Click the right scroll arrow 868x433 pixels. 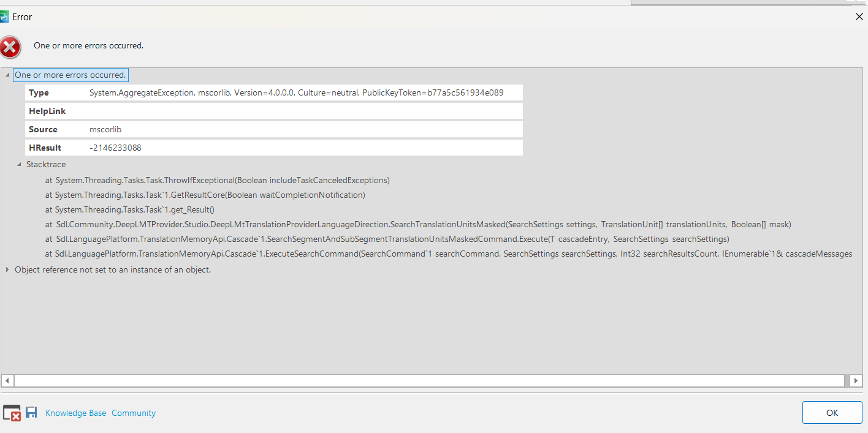[x=855, y=380]
